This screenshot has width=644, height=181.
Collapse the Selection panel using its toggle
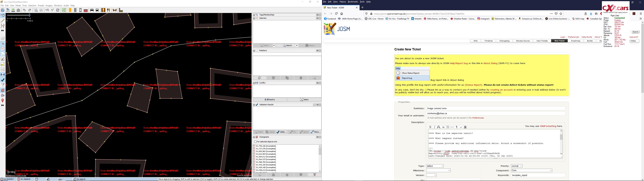coord(254,18)
